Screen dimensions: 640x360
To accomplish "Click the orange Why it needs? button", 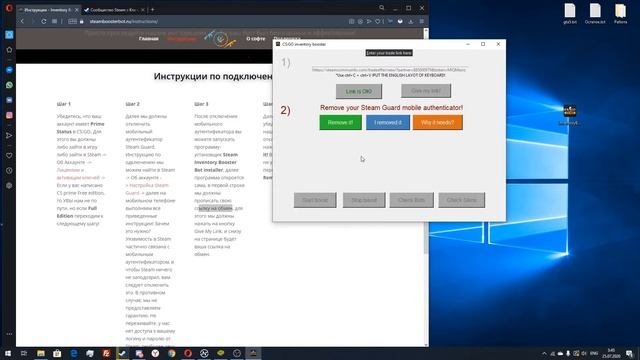I will (x=438, y=122).
